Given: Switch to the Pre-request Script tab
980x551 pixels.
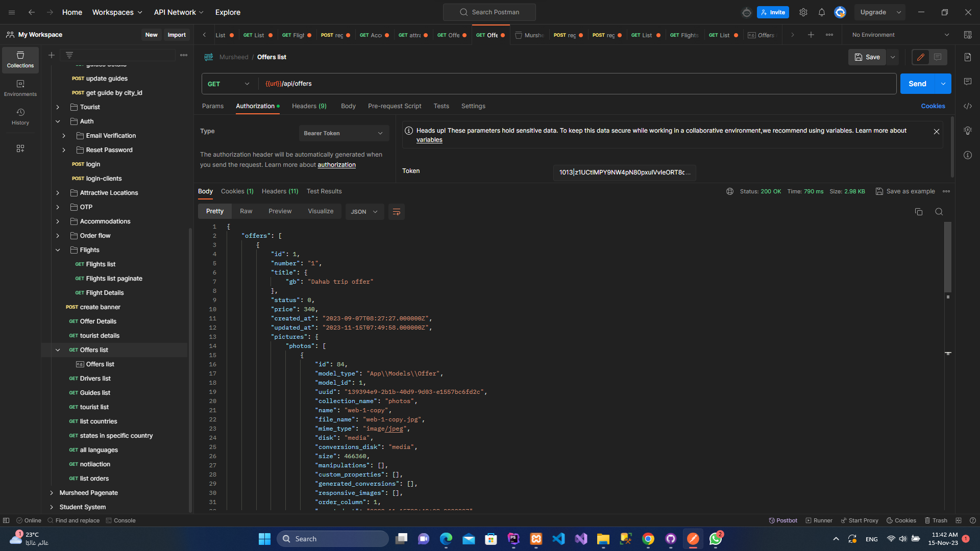Looking at the screenshot, I should (x=395, y=106).
